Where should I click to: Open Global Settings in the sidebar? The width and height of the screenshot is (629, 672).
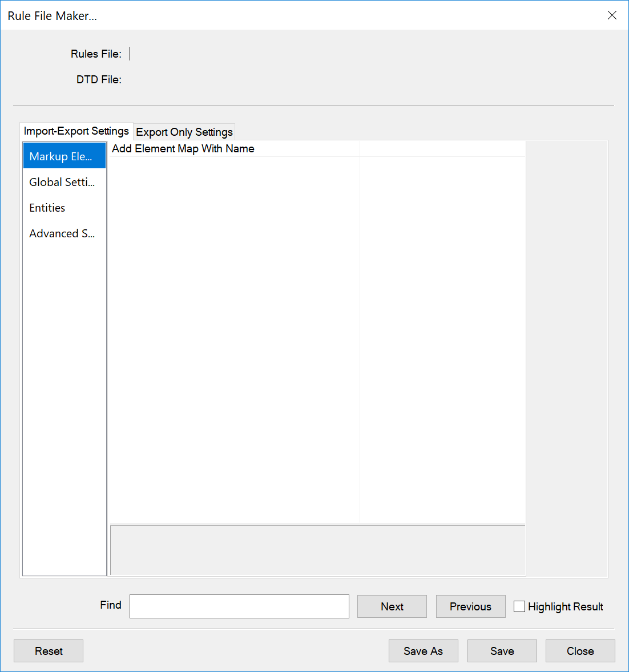click(x=62, y=181)
